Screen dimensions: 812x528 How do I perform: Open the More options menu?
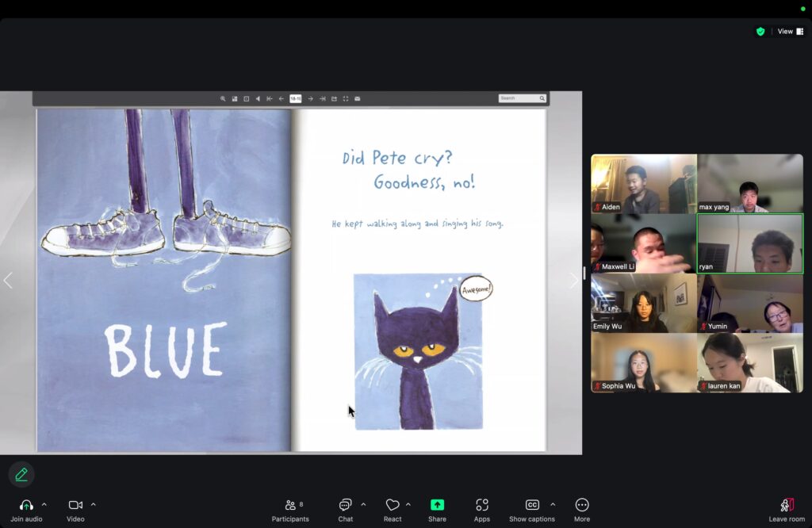[x=582, y=505]
